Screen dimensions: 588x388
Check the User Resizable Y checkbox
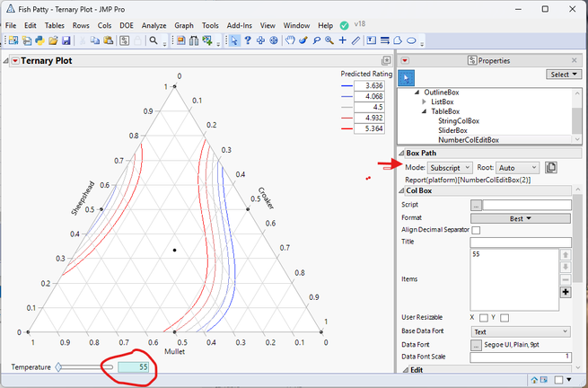click(505, 317)
